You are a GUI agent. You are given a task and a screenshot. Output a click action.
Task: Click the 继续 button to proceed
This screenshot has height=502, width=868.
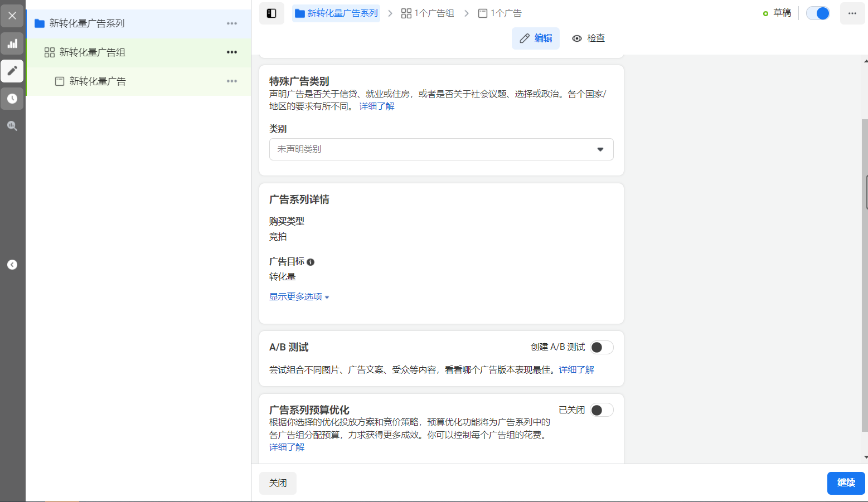[846, 483]
